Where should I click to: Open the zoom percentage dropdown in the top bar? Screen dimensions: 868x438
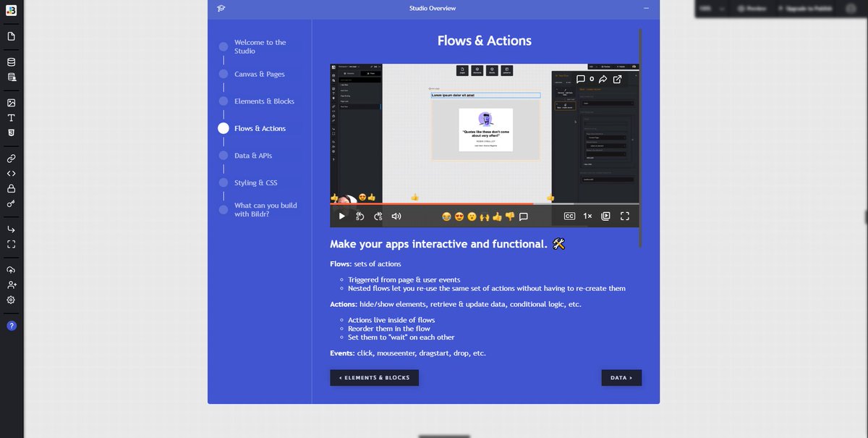pyautogui.click(x=712, y=8)
